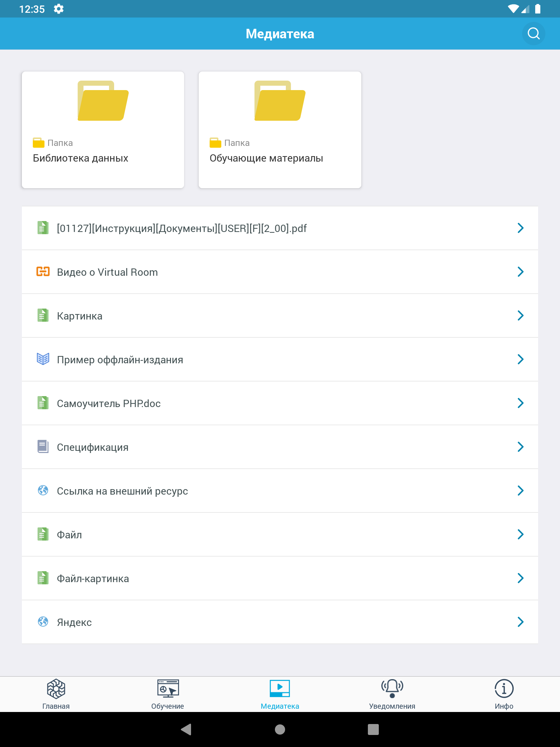Click the globe icon for Ссылка на внешний ресурс
The height and width of the screenshot is (747, 560).
[43, 491]
